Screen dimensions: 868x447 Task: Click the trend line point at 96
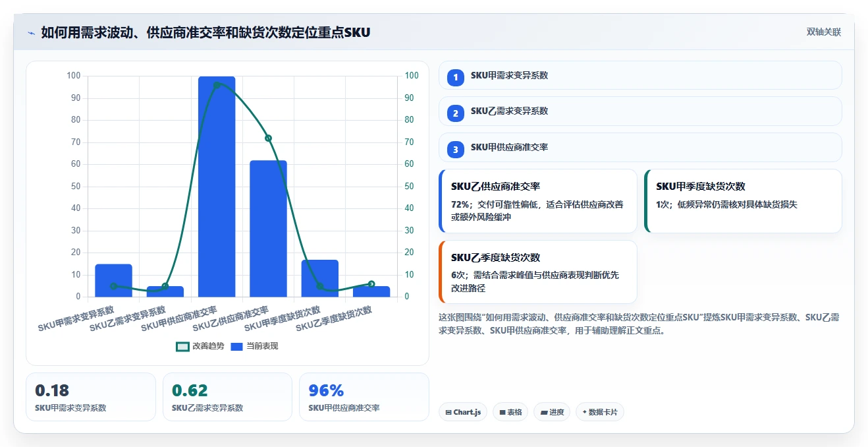pyautogui.click(x=217, y=85)
